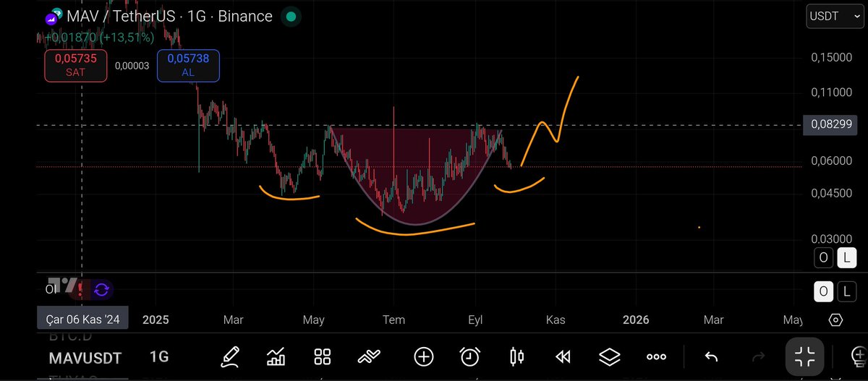Open the USDT currency dropdown

coord(835,16)
